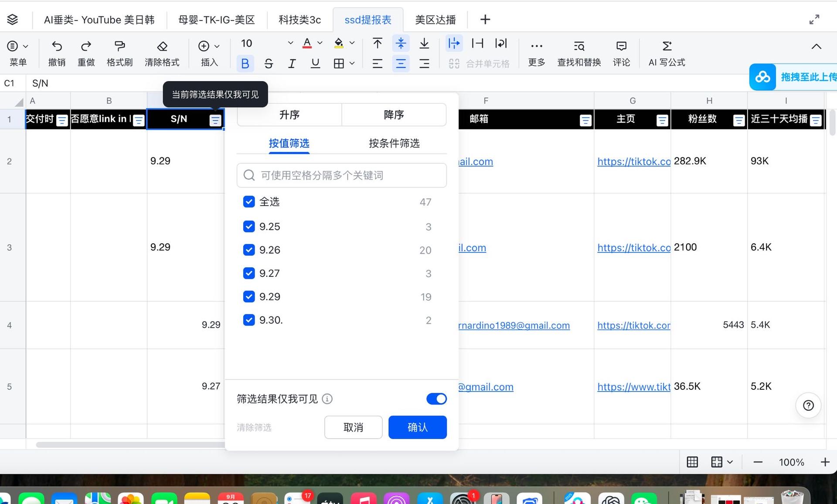Sort ascending with 升序 button
This screenshot has height=504, width=837.
(289, 115)
